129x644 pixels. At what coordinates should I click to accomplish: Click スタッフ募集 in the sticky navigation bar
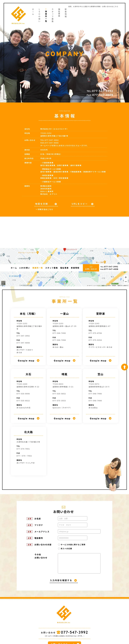click(x=51, y=268)
